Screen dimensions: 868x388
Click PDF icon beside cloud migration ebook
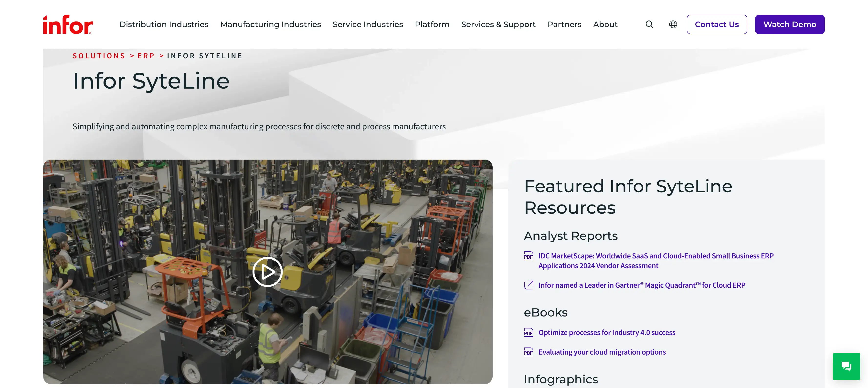[x=528, y=352]
